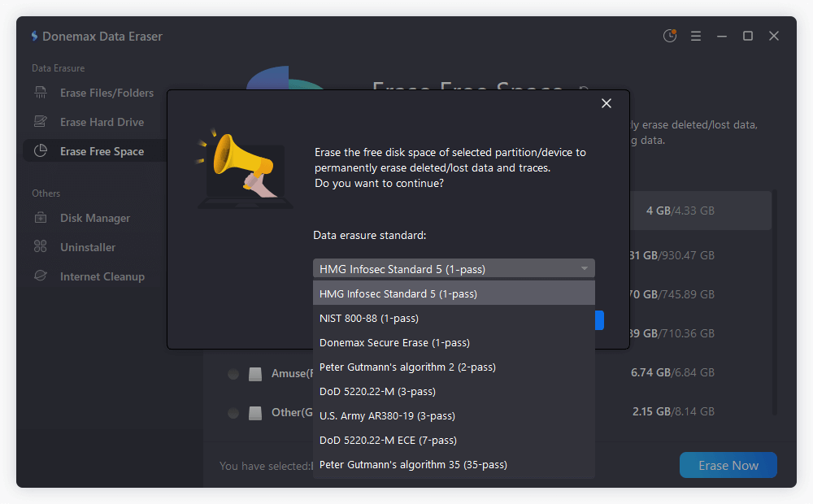Select DoD 5220.22-M ECE (7-pass) standard

(x=454, y=440)
